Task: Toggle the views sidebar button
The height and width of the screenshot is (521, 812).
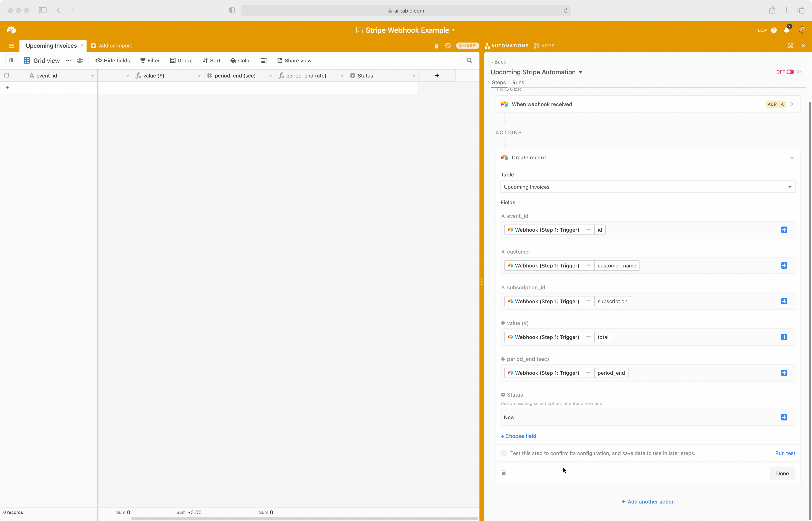Action: 11,61
